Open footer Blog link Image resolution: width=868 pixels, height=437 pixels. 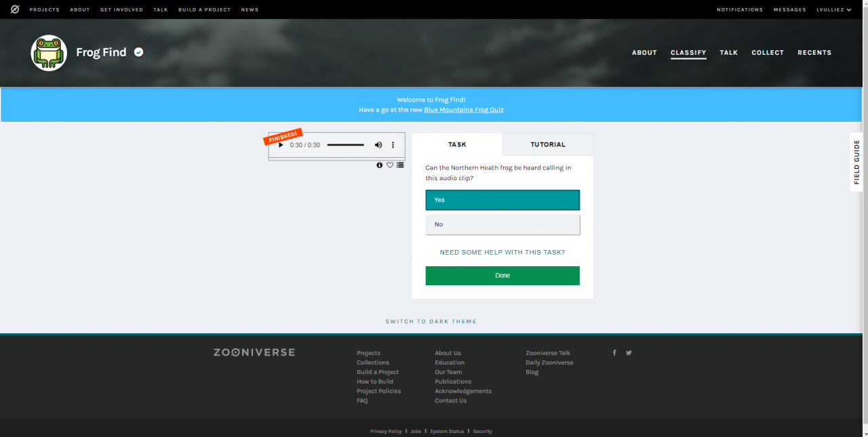[x=532, y=372]
